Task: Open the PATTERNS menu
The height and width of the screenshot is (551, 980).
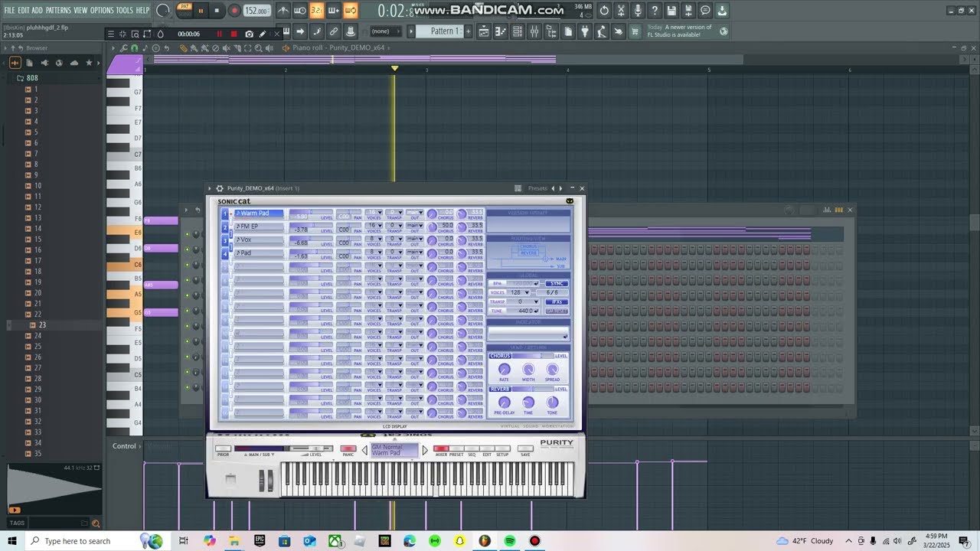Action: click(58, 10)
